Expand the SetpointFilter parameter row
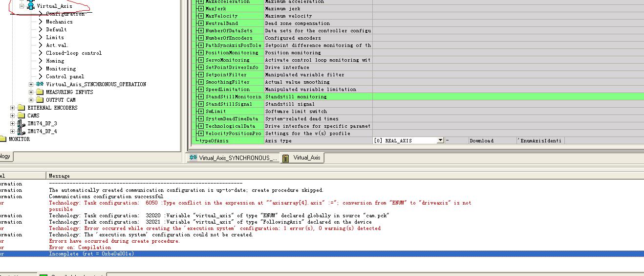Viewport: 644px width, 276px height. tap(201, 74)
